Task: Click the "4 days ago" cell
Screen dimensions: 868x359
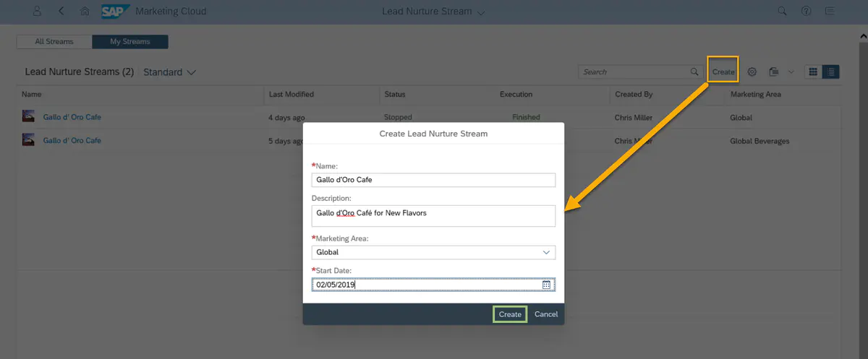Action: click(286, 118)
